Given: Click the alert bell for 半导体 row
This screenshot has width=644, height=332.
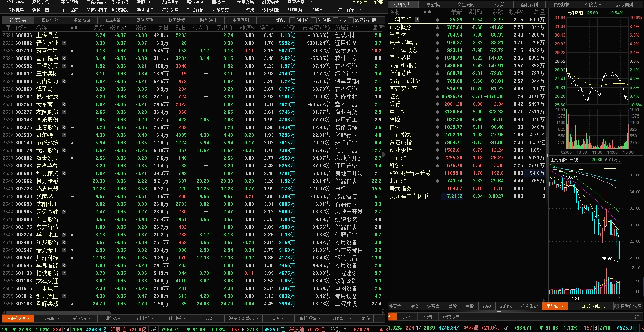Looking at the screenshot, I should point(437,35).
